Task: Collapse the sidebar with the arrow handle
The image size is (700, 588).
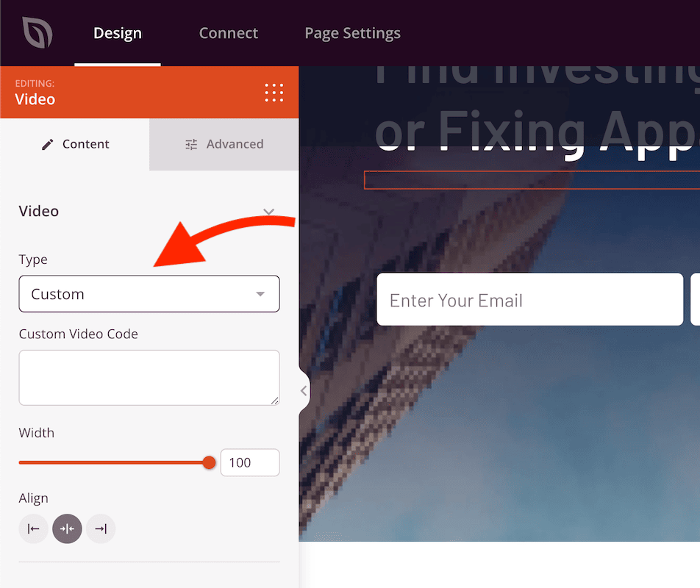Action: 303,391
